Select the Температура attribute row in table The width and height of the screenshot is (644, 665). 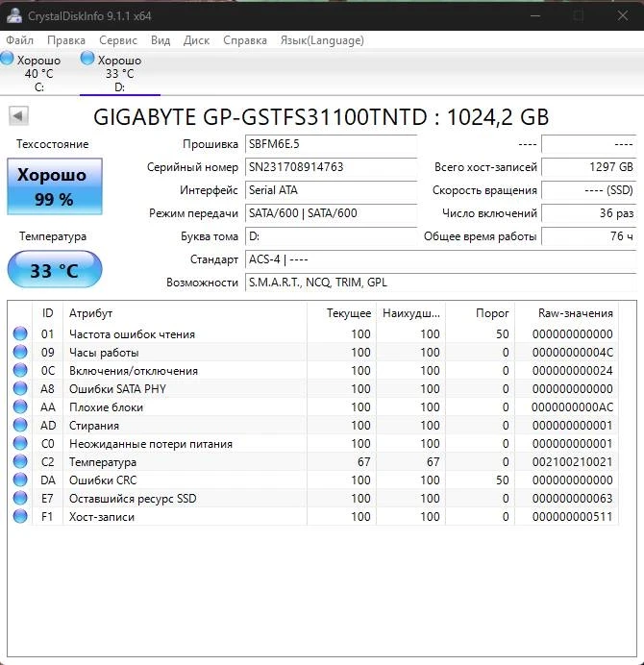[x=313, y=461]
